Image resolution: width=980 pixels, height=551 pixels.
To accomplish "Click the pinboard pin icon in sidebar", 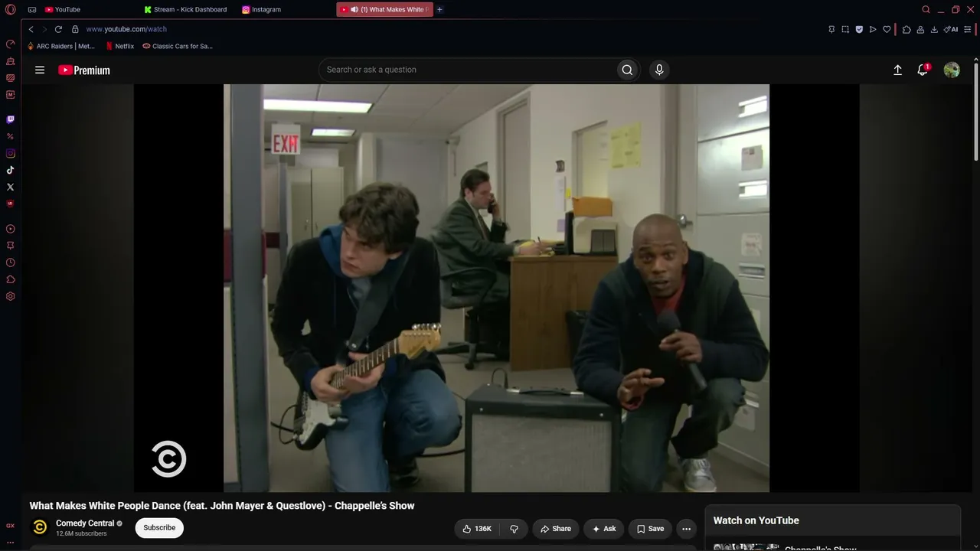I will point(11,246).
